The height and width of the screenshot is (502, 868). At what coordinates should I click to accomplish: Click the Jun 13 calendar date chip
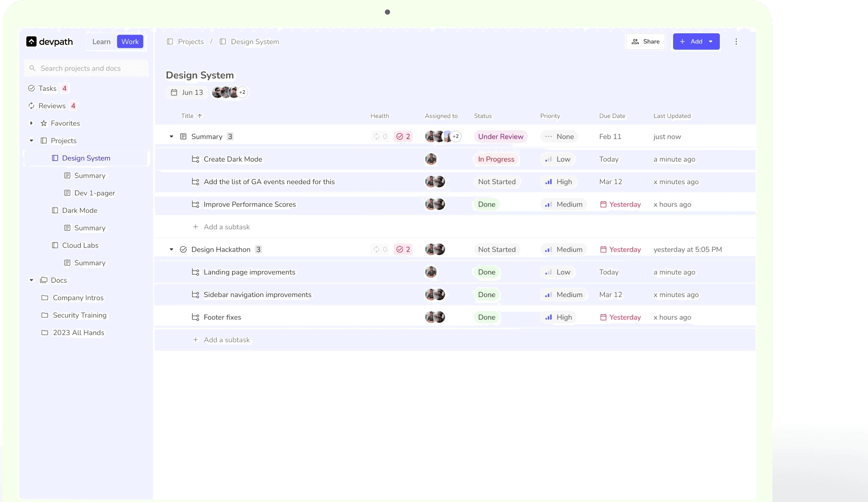[x=187, y=93]
